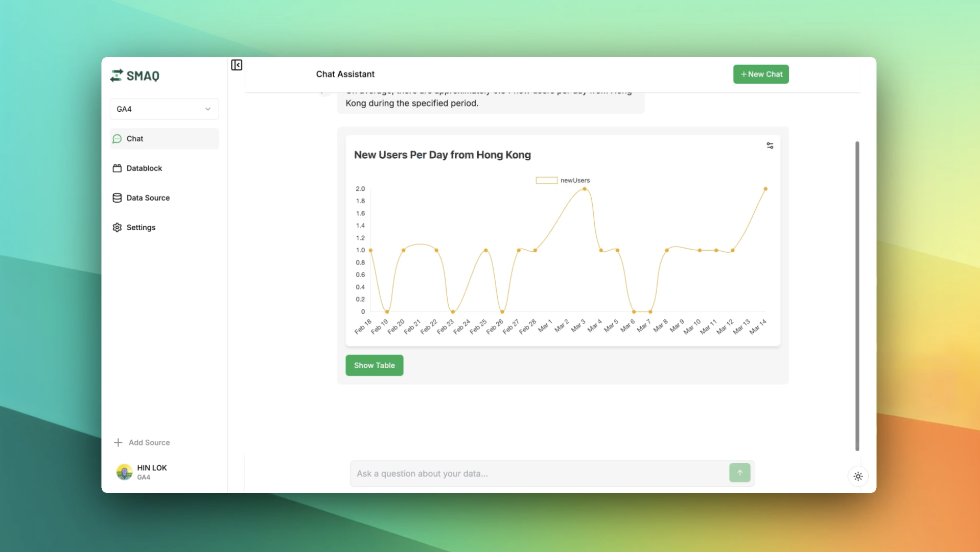Click the Mar 3 peak data point

tap(585, 189)
